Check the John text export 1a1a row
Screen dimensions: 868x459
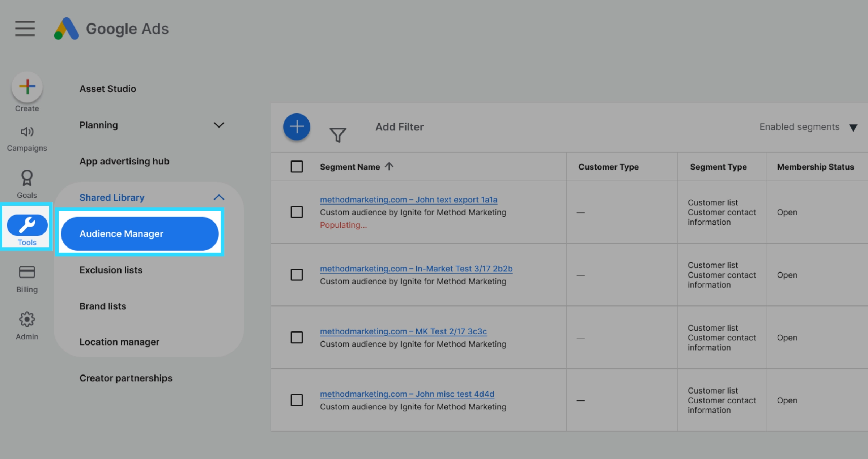(297, 212)
